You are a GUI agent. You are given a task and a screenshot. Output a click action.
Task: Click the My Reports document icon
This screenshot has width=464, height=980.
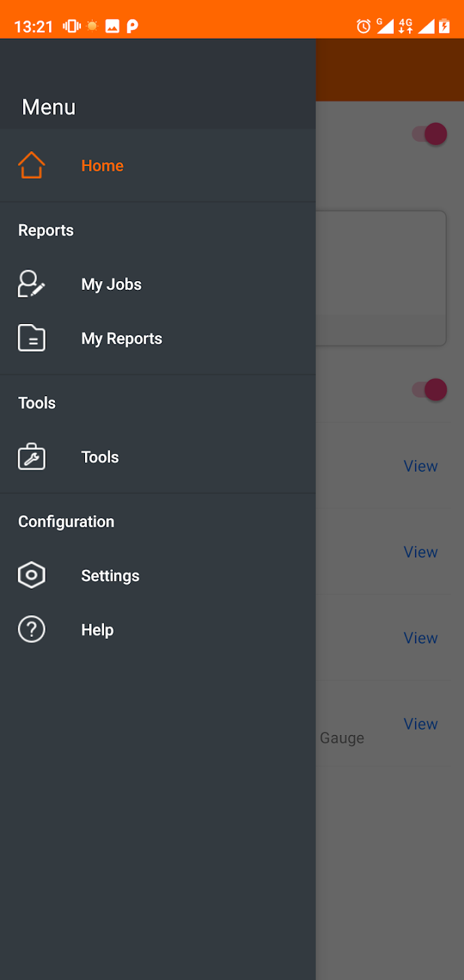click(x=31, y=338)
